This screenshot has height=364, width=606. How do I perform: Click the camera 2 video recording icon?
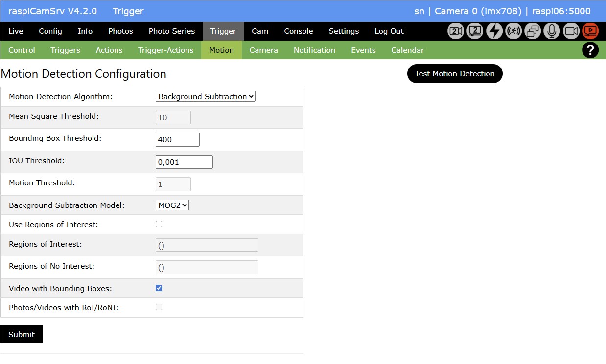456,31
